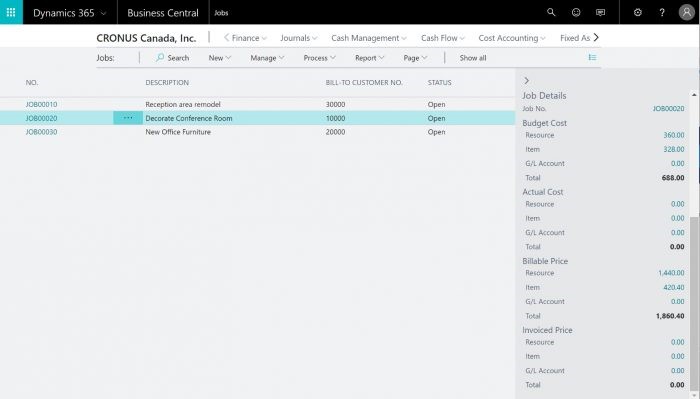700x399 pixels.
Task: Open the settings gear icon
Action: [x=638, y=12]
